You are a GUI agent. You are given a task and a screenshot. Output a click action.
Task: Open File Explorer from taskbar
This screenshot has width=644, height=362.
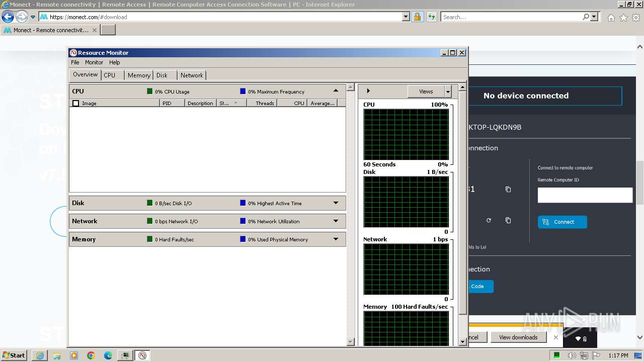(x=57, y=355)
